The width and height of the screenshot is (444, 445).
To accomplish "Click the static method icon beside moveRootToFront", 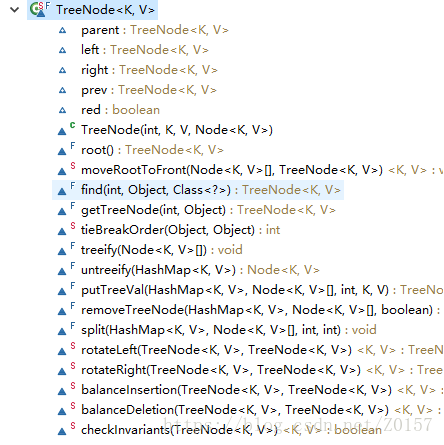I will (66, 169).
